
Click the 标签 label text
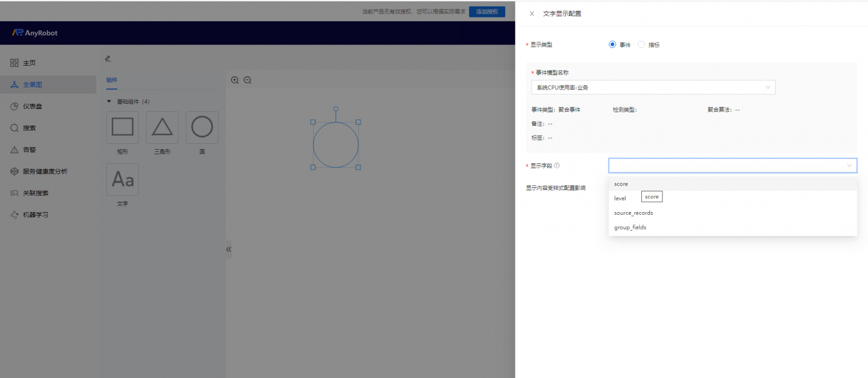pos(538,138)
